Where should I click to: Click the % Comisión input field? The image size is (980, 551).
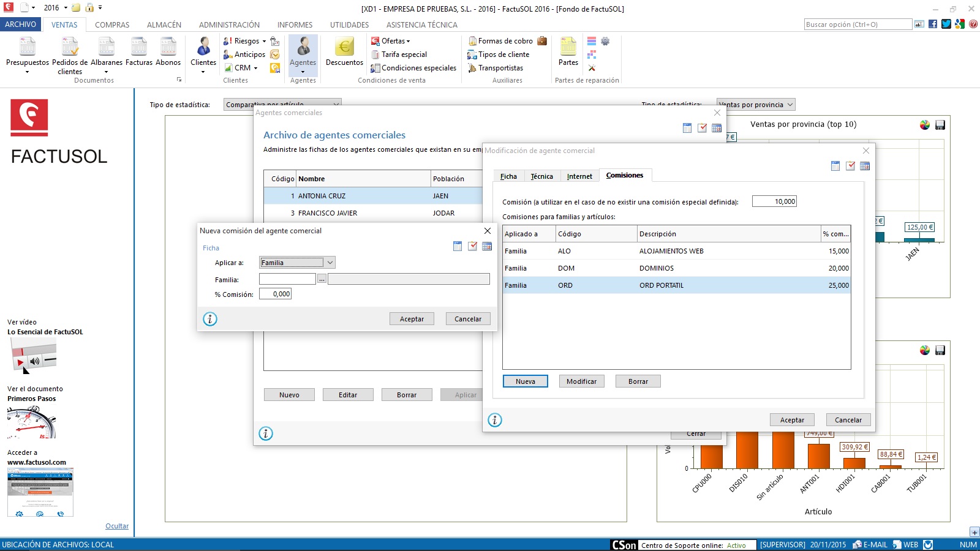[275, 294]
